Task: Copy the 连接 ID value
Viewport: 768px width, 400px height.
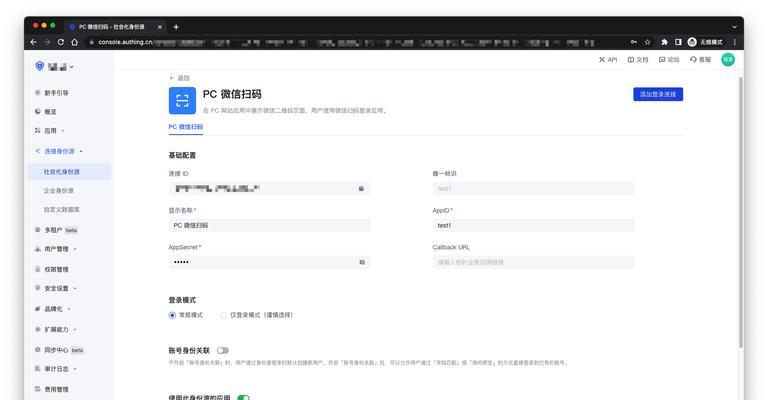Action: [x=361, y=188]
